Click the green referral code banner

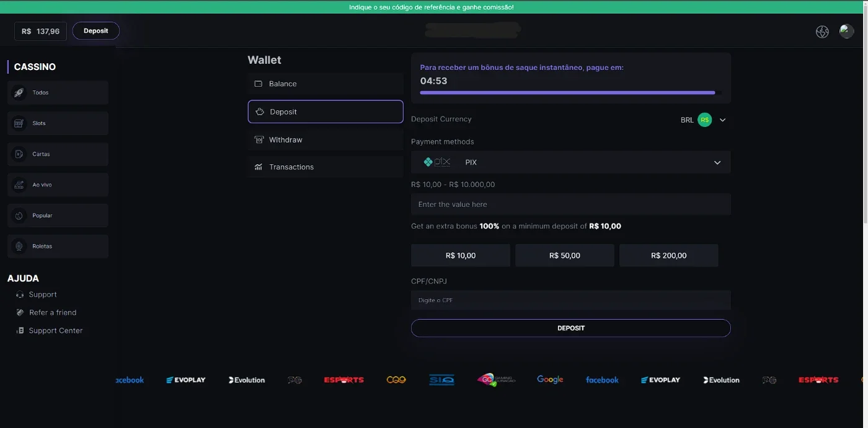point(432,7)
